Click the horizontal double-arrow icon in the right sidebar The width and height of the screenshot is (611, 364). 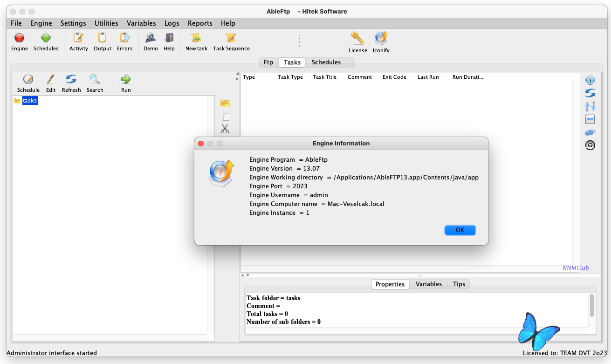tap(590, 119)
